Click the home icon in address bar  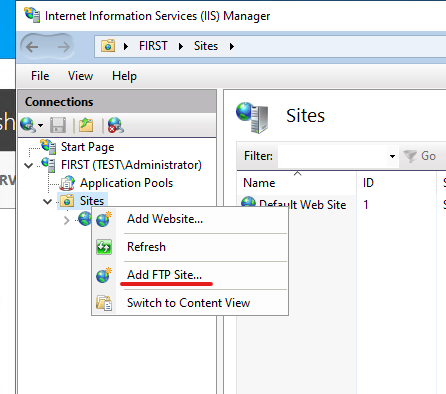(x=108, y=46)
